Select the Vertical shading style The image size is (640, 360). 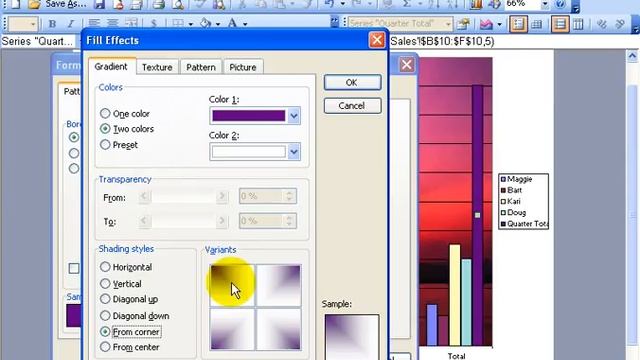[x=105, y=283]
